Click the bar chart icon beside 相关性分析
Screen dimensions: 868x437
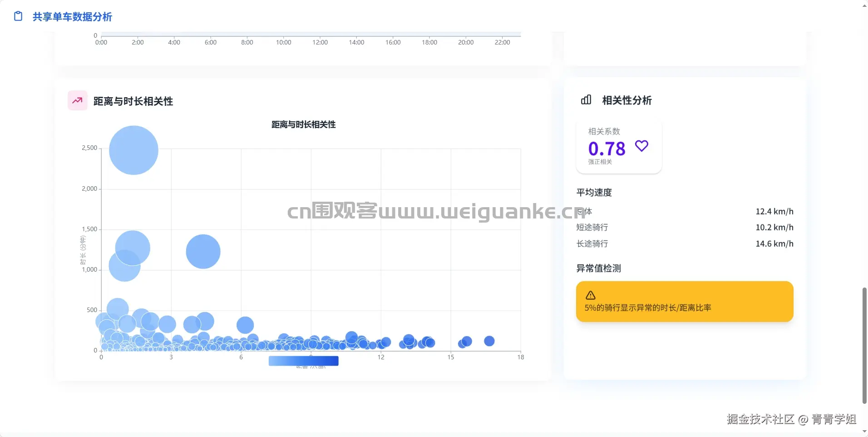pyautogui.click(x=586, y=100)
